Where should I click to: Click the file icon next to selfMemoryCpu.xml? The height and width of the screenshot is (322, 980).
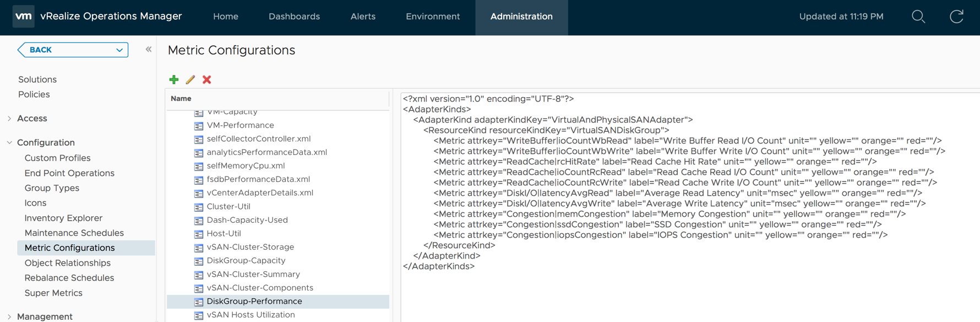(x=199, y=167)
